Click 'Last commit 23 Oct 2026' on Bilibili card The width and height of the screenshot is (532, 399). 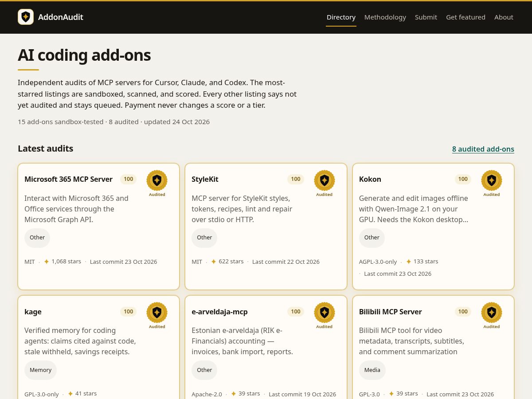(x=460, y=394)
